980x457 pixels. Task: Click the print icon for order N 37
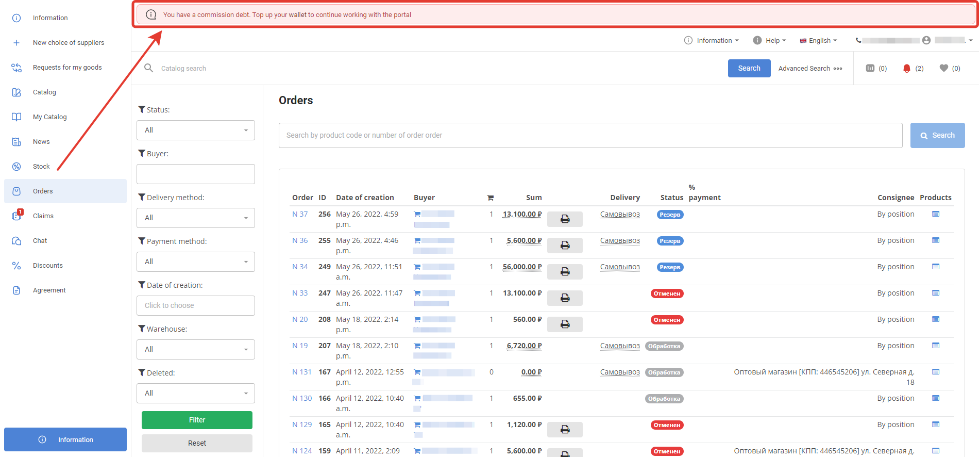pos(565,219)
